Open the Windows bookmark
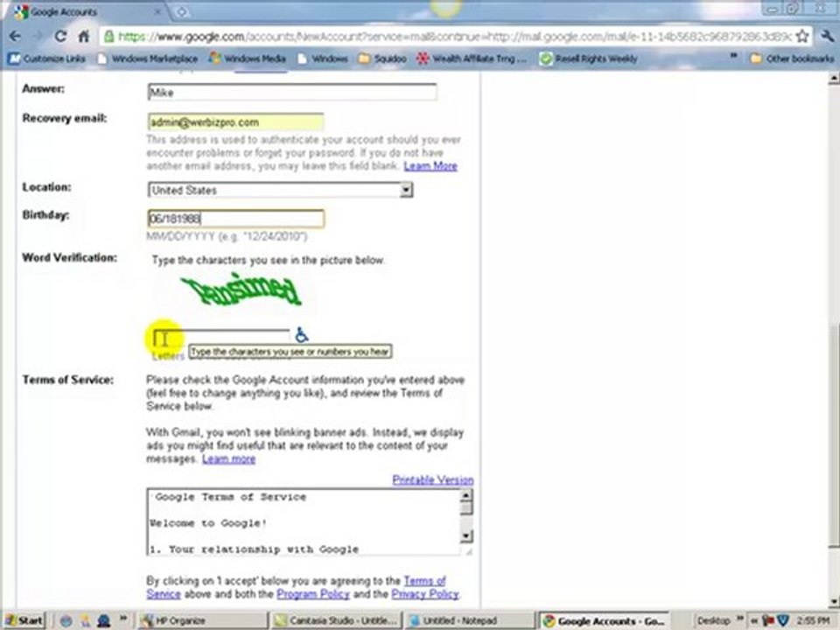Screen dimensions: 840x630 point(323,59)
